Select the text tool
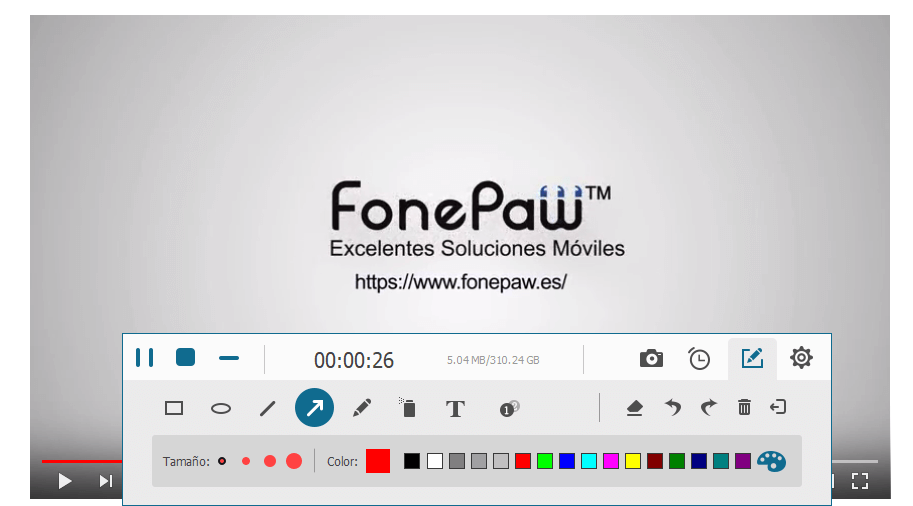The width and height of the screenshot is (913, 506). tap(455, 408)
